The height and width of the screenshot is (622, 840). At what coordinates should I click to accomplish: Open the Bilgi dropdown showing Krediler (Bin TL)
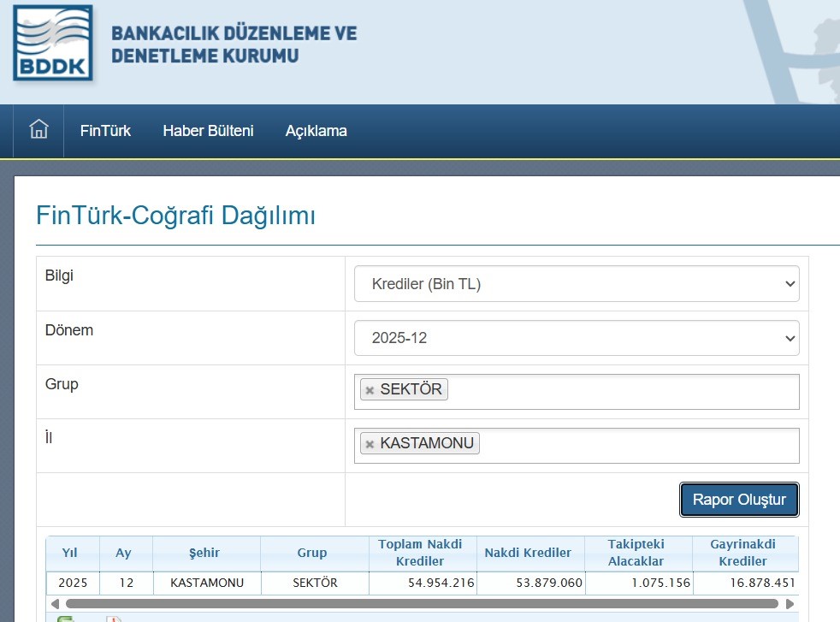576,284
